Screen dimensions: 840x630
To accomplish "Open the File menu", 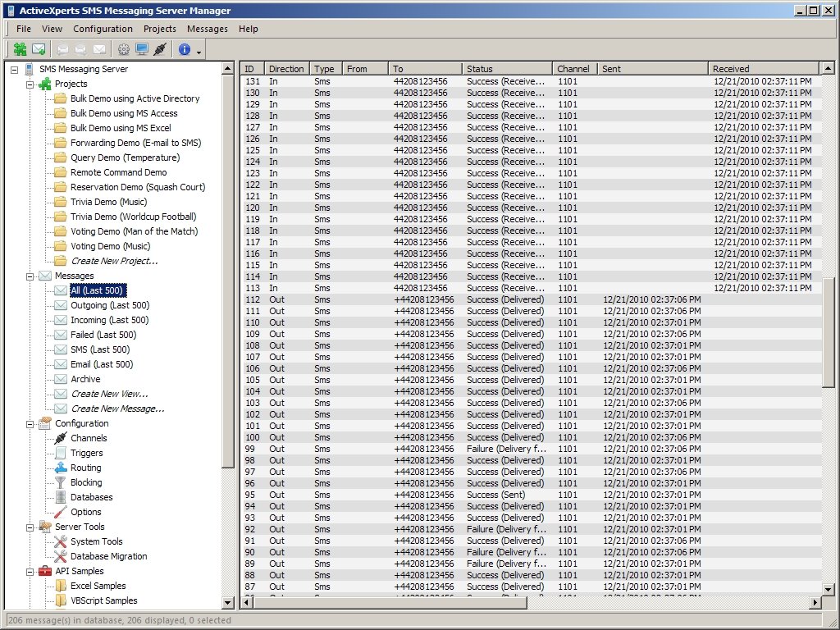I will point(24,29).
